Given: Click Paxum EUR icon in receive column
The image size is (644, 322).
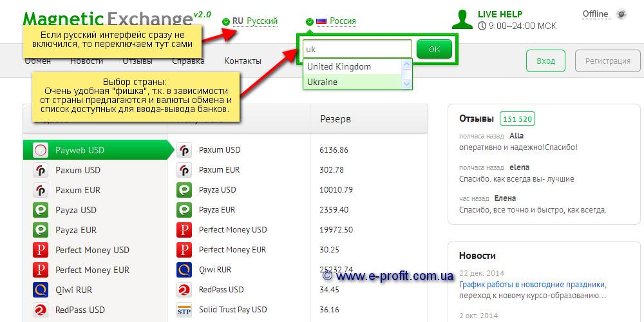Looking at the screenshot, I should click(184, 169).
